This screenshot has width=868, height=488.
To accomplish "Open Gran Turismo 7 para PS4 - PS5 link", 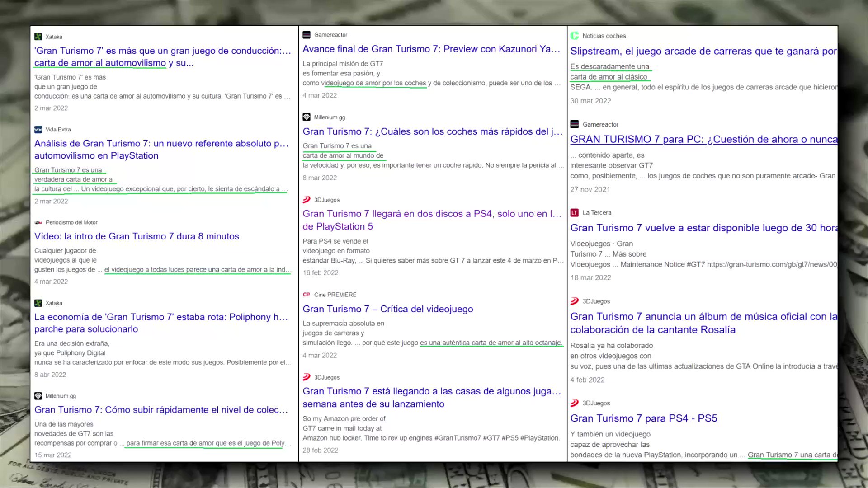I will [x=644, y=418].
